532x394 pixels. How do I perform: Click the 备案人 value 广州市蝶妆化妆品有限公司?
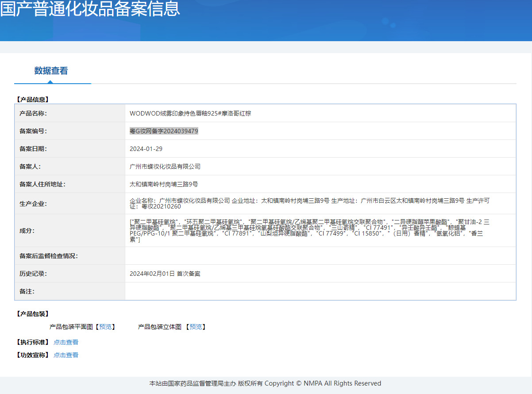click(165, 166)
